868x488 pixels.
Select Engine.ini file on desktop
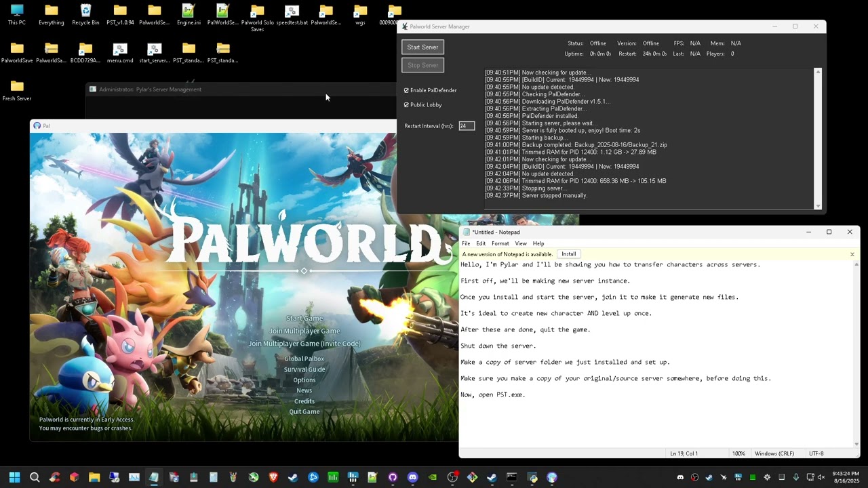(189, 15)
